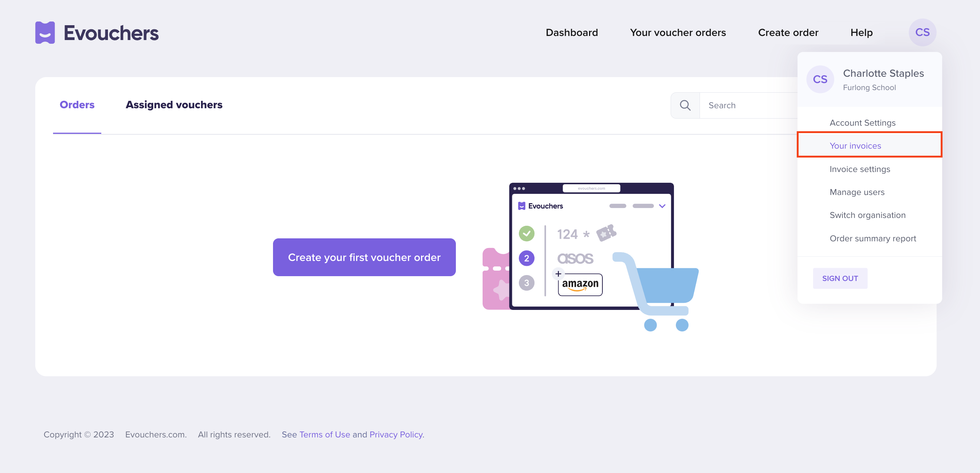Image resolution: width=980 pixels, height=473 pixels.
Task: Switch to the Orders tab
Action: tap(77, 105)
